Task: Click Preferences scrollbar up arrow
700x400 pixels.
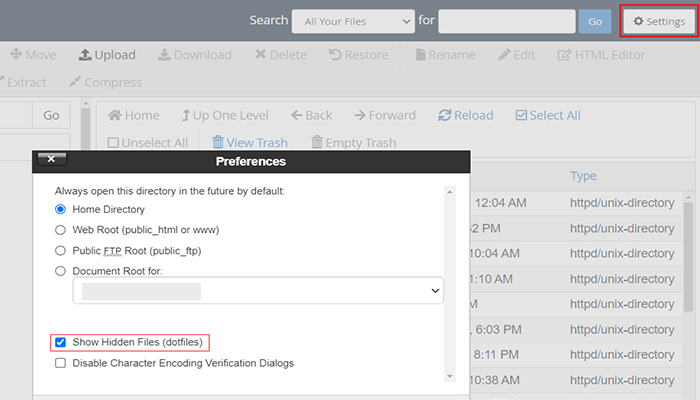Action: [x=450, y=192]
